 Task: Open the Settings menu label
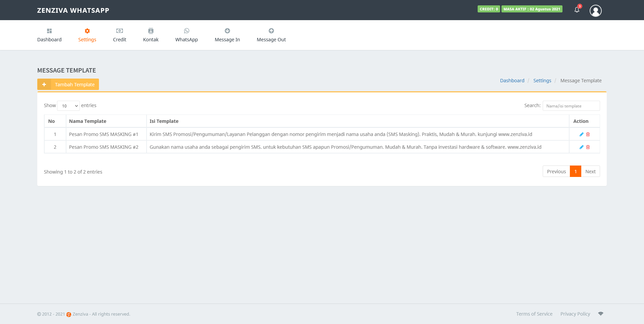pos(87,40)
